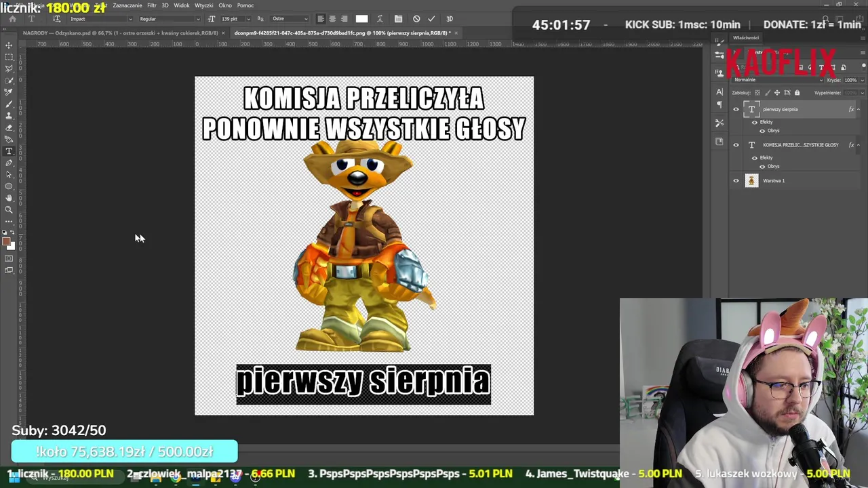Toggle Quick Mask mode icon
The image size is (868, 488).
click(9, 258)
